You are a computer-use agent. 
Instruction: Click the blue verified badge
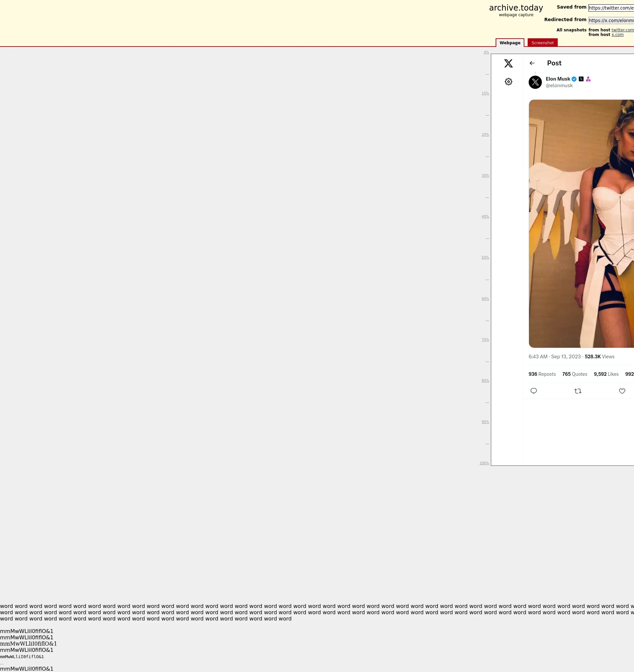pyautogui.click(x=574, y=79)
